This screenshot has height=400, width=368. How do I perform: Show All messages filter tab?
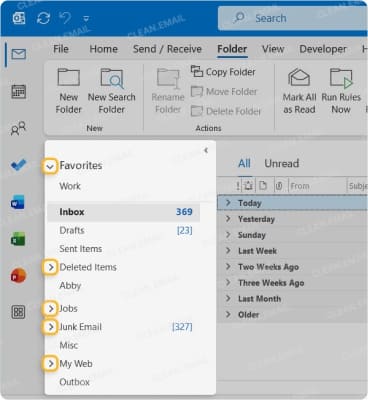click(244, 164)
